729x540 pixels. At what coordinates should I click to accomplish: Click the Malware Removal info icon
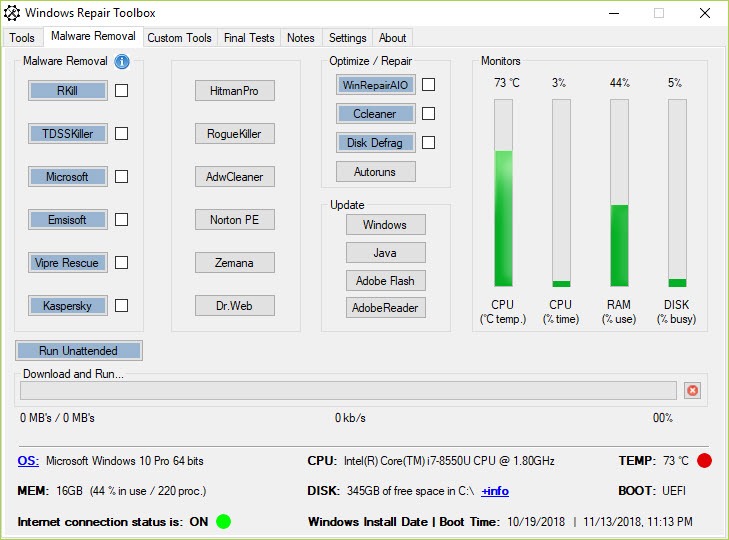122,61
